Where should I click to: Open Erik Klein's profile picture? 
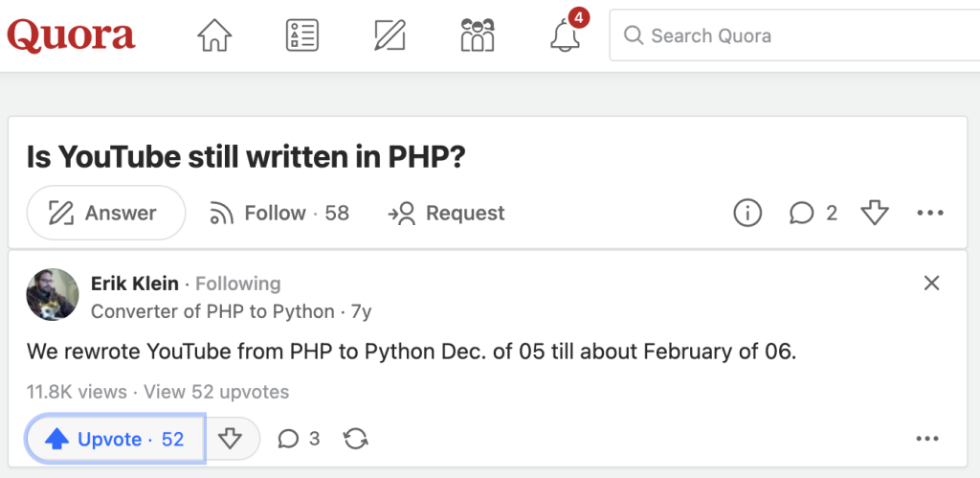(52, 294)
